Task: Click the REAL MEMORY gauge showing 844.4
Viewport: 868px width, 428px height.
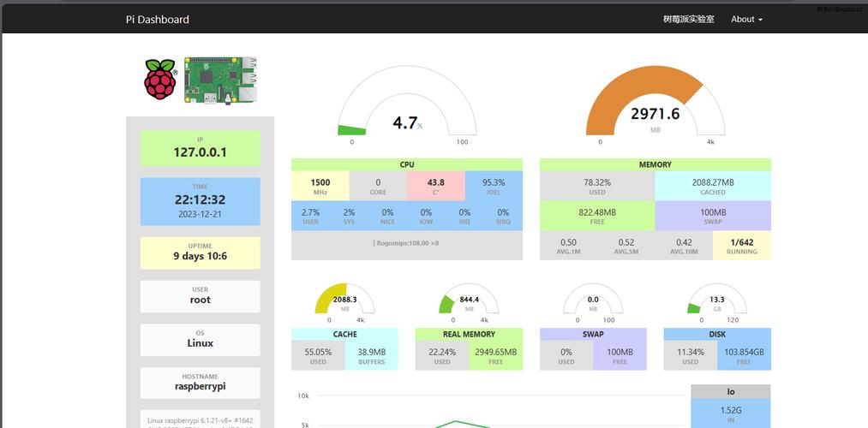Action: (x=469, y=302)
